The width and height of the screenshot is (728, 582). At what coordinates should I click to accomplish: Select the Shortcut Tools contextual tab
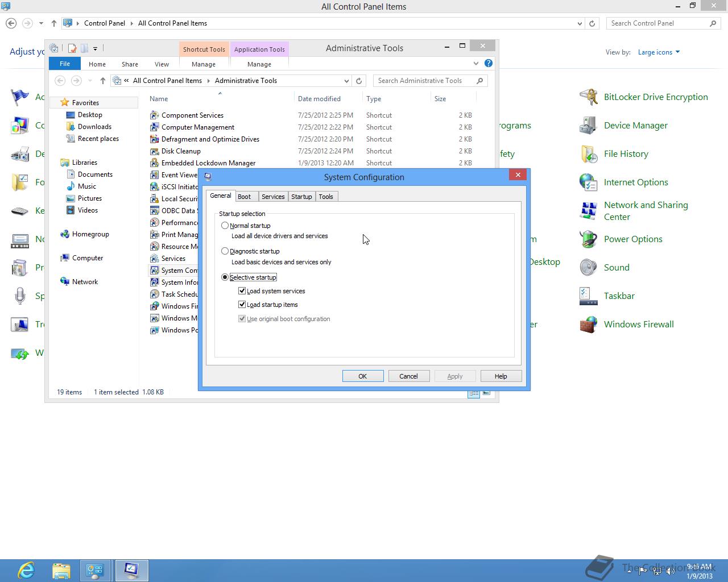click(x=204, y=49)
